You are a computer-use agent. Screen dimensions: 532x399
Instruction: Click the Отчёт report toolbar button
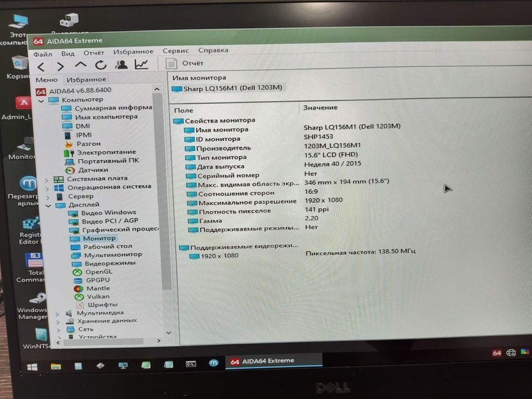click(185, 63)
